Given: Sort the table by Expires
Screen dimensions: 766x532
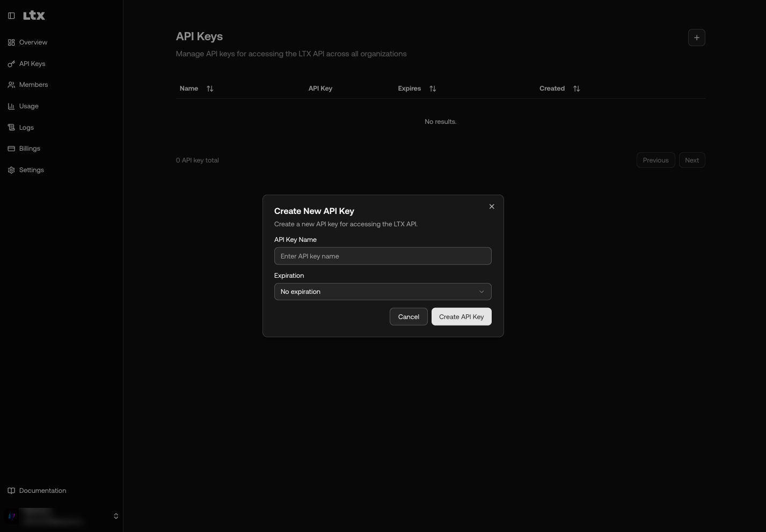Looking at the screenshot, I should click(x=433, y=88).
